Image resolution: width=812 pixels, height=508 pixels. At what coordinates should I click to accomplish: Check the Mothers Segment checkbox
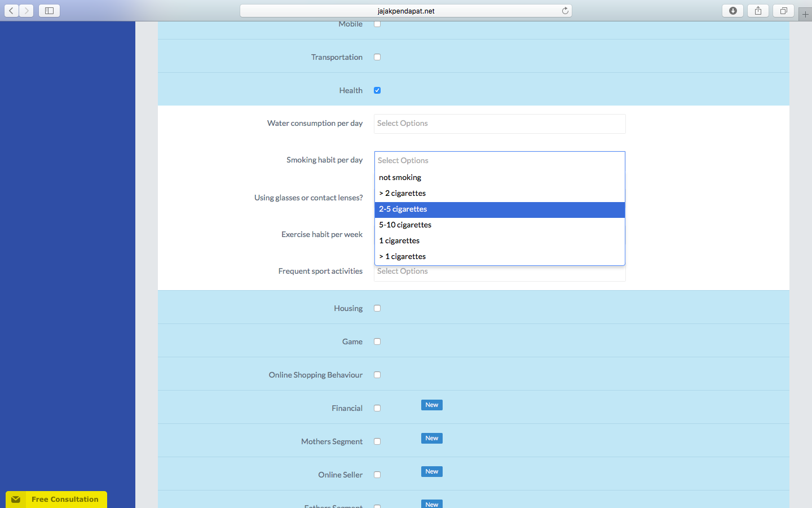click(377, 441)
